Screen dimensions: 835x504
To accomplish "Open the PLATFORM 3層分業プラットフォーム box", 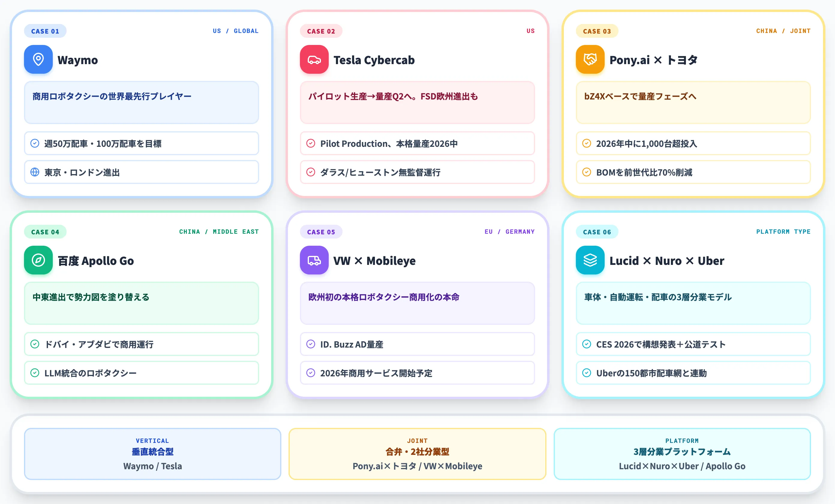I will (x=682, y=454).
